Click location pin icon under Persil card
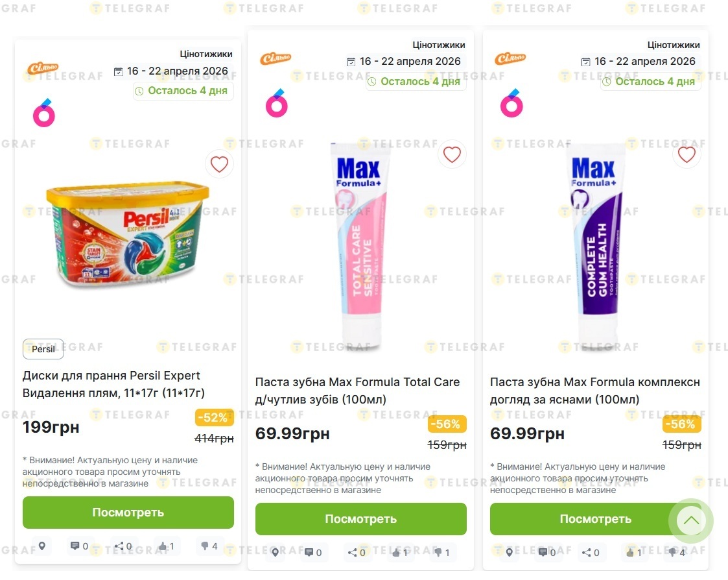This screenshot has height=580, width=728. tap(42, 546)
